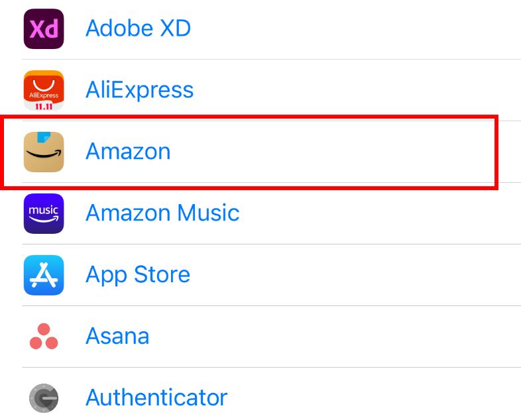Click empty area of highlighted Amazon row
Image resolution: width=521 pixels, height=420 pixels.
[x=331, y=152]
